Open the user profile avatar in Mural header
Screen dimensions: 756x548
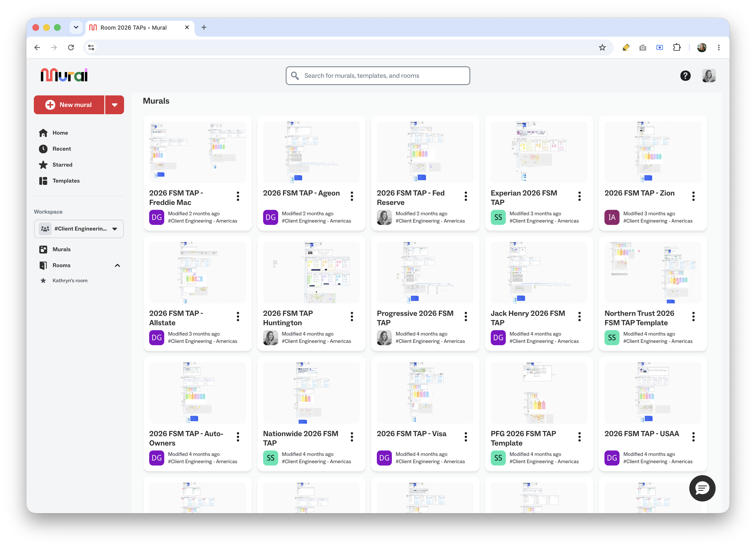click(x=709, y=76)
